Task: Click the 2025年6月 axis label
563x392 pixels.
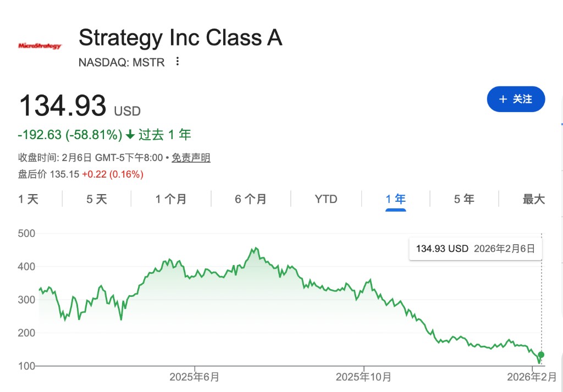Action: pos(195,377)
